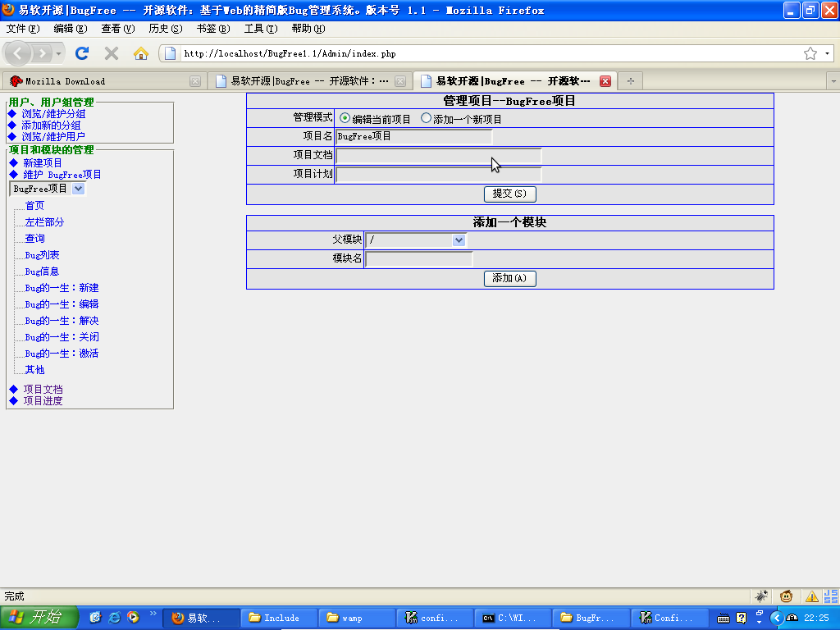
Task: Launch Internet Explorer from quick launch
Action: click(x=114, y=617)
